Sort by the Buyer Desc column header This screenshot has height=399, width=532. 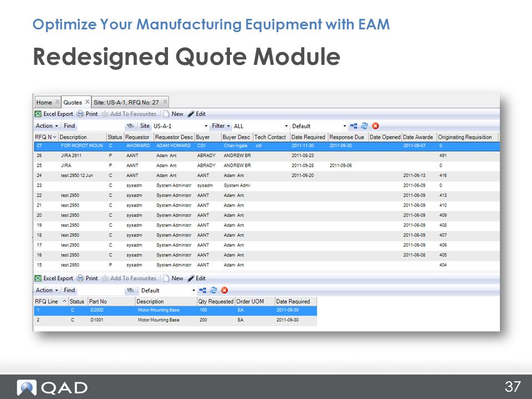click(237, 137)
